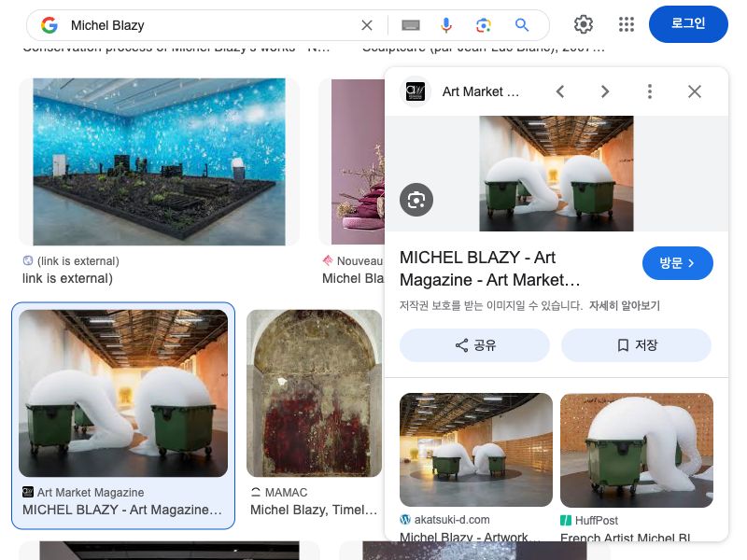747x560 pixels.
Task: Click akatsuki-d.com source label
Action: click(452, 520)
